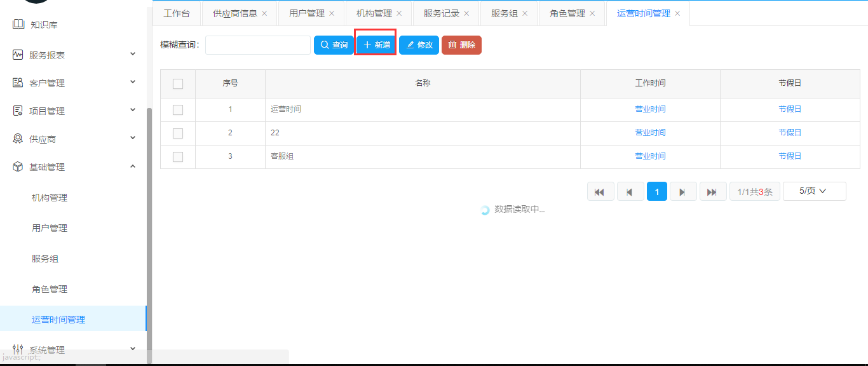This screenshot has width=868, height=366.
Task: Jump to the last page of results
Action: (712, 192)
